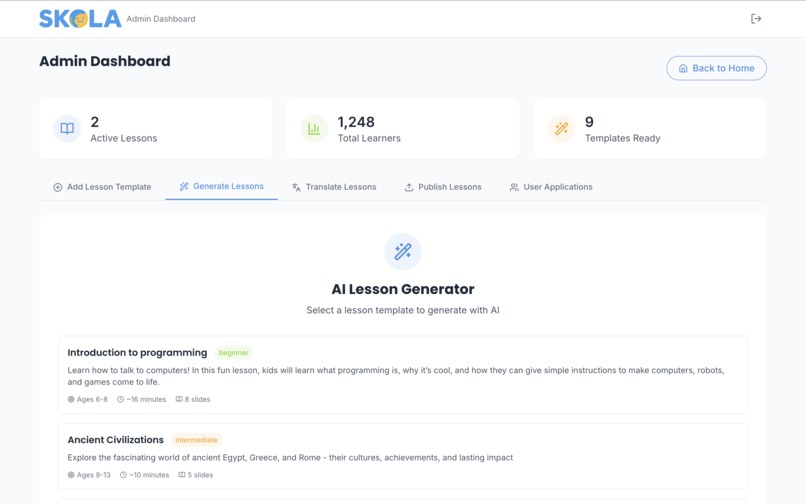Click the large AI Lesson Generator wand icon
The width and height of the screenshot is (806, 504).
(x=403, y=251)
